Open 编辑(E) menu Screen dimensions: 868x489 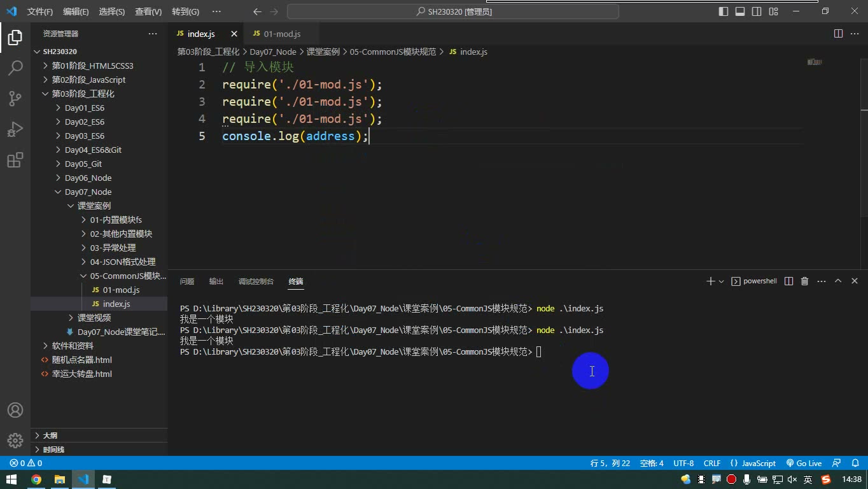76,11
